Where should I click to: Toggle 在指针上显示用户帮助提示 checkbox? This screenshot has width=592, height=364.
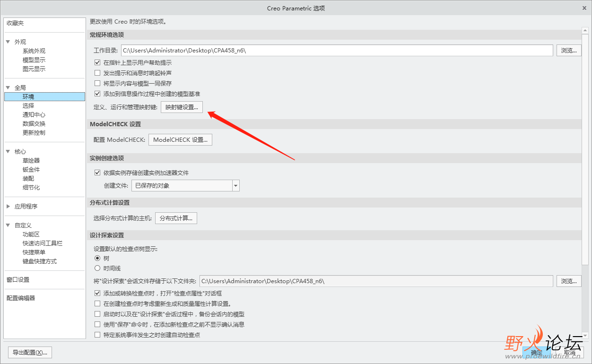click(97, 62)
